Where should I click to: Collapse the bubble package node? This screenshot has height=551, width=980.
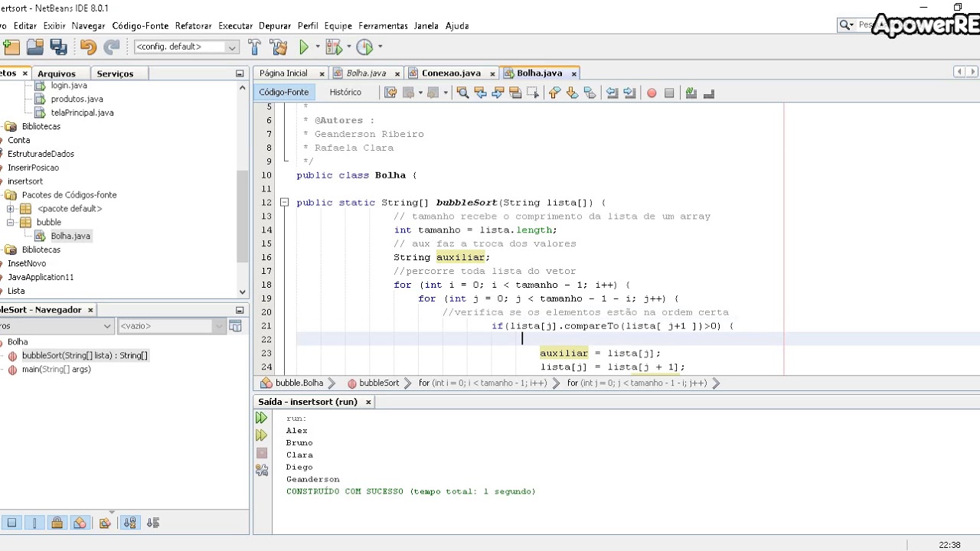[x=11, y=223]
